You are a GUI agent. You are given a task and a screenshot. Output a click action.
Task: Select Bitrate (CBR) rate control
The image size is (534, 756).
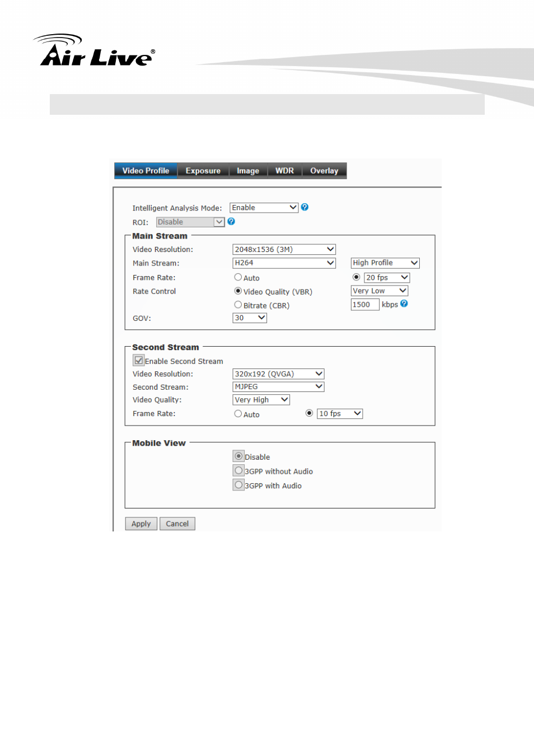[x=238, y=305]
